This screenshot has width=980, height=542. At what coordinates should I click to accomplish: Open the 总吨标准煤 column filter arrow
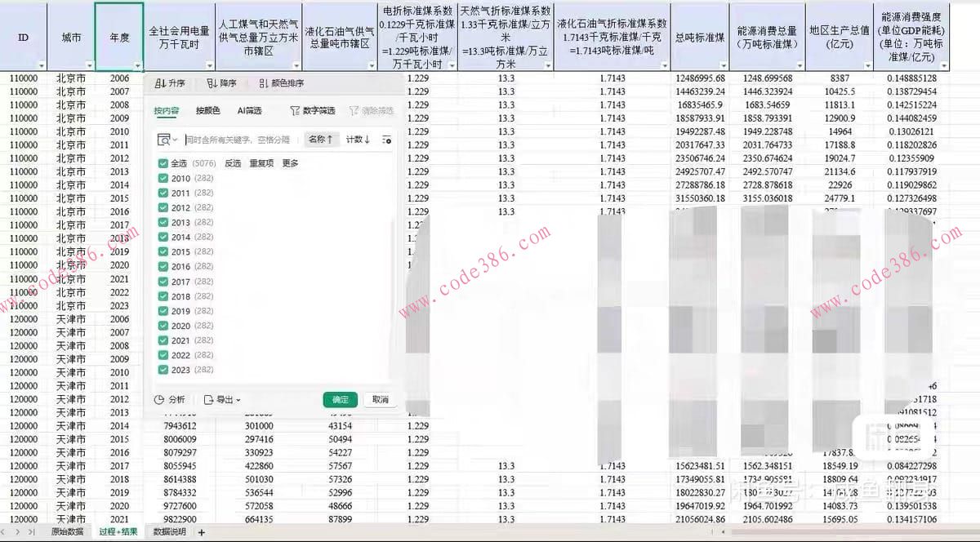pyautogui.click(x=723, y=66)
